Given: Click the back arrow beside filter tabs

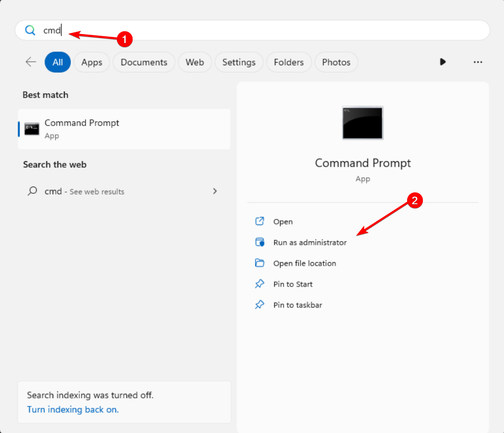Looking at the screenshot, I should (x=31, y=62).
